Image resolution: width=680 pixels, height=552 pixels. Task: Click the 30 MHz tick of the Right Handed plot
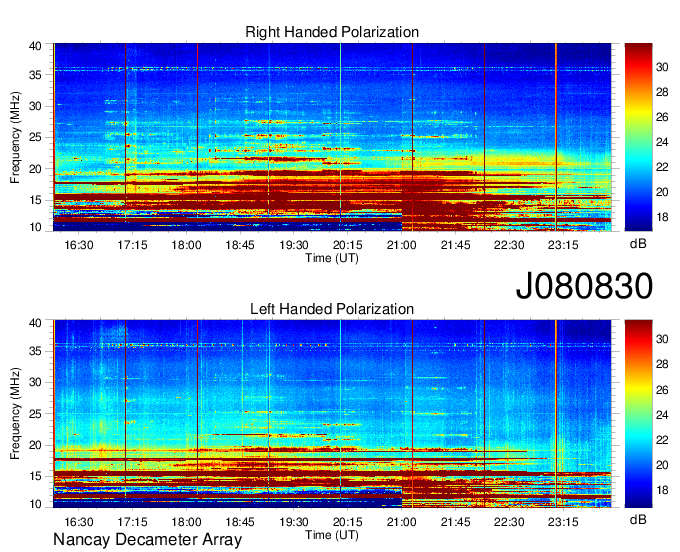(35, 106)
